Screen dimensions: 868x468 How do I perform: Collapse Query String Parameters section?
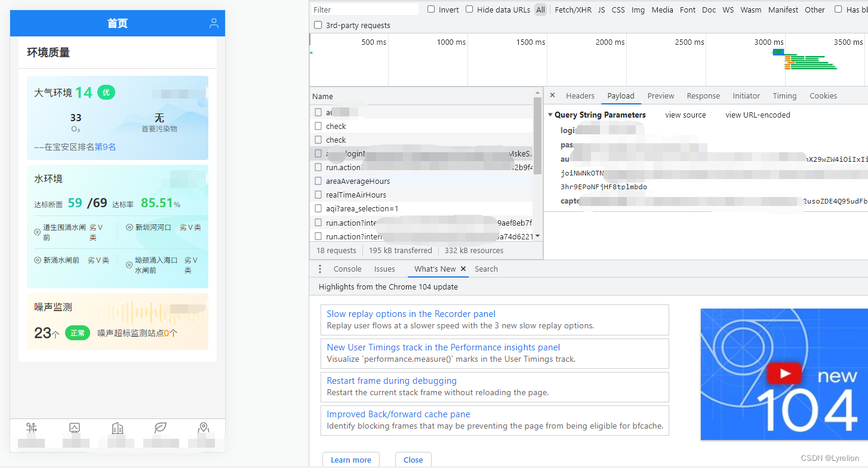(x=550, y=115)
